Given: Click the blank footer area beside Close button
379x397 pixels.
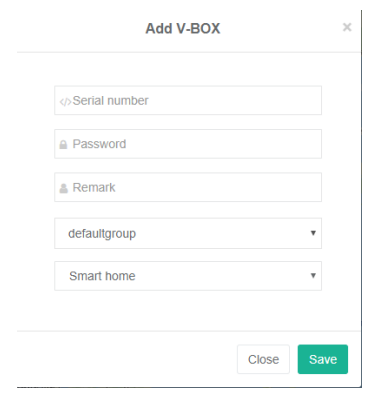Looking at the screenshot, I should pyautogui.click(x=127, y=359).
